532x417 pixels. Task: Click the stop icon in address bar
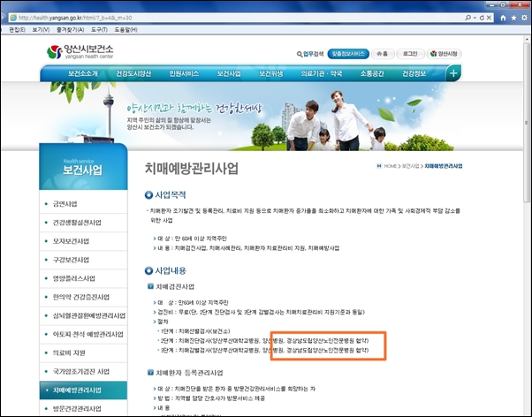click(x=489, y=18)
